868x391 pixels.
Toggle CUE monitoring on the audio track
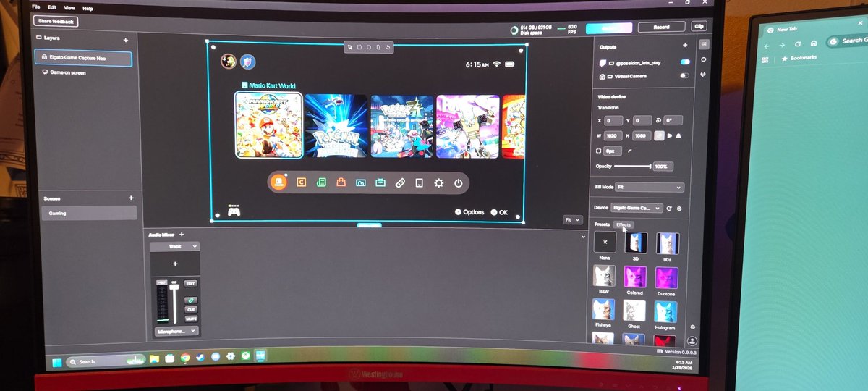point(191,309)
